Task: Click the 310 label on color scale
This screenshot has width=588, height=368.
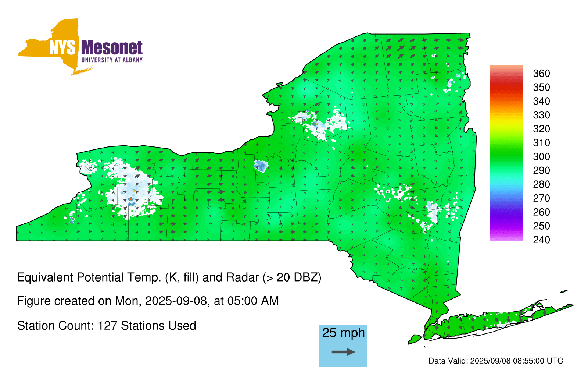Action: tap(541, 143)
